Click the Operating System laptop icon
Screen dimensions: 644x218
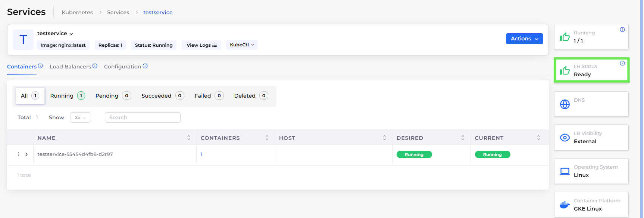[x=565, y=171]
